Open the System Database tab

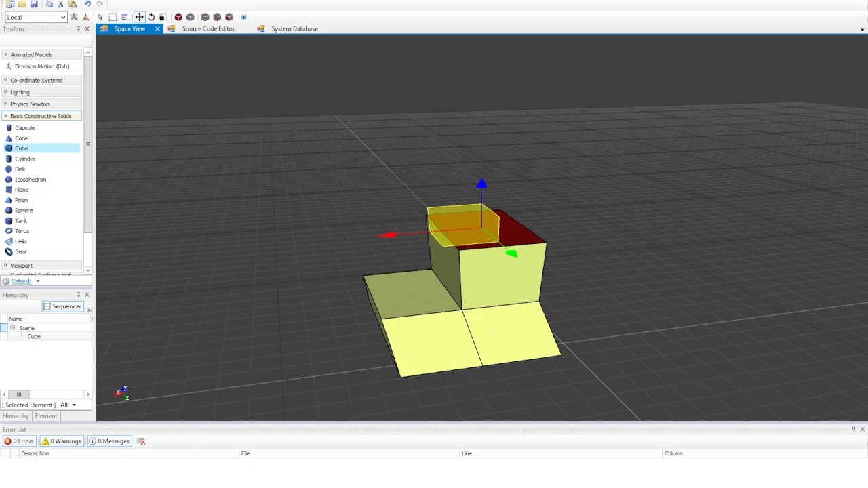pyautogui.click(x=294, y=28)
